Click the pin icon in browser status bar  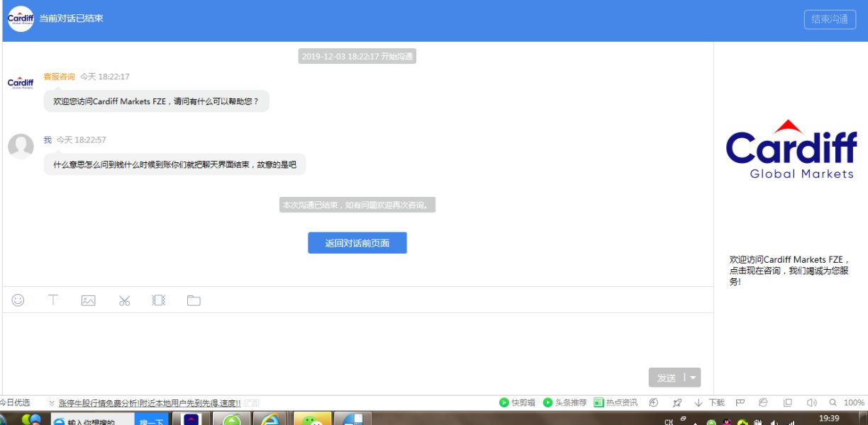coord(677,402)
